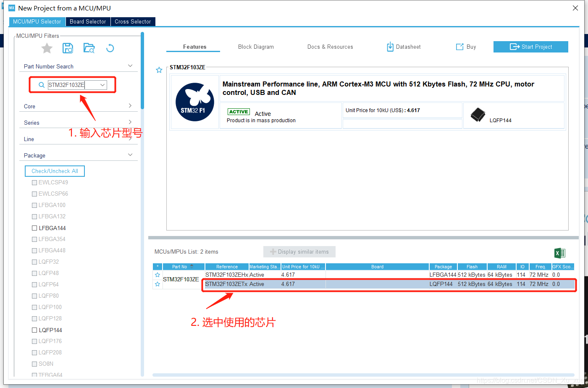Click the Excel export icon
This screenshot has height=388, width=588.
coord(560,253)
